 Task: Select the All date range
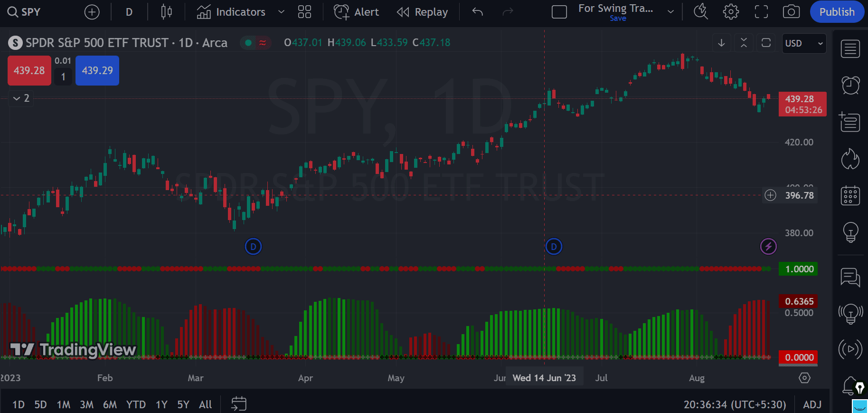(x=205, y=404)
